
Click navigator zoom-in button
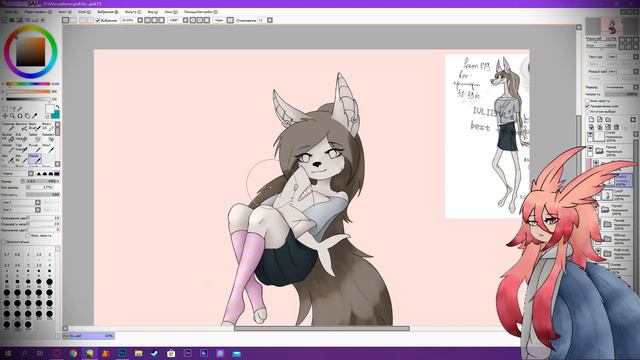[629, 40]
